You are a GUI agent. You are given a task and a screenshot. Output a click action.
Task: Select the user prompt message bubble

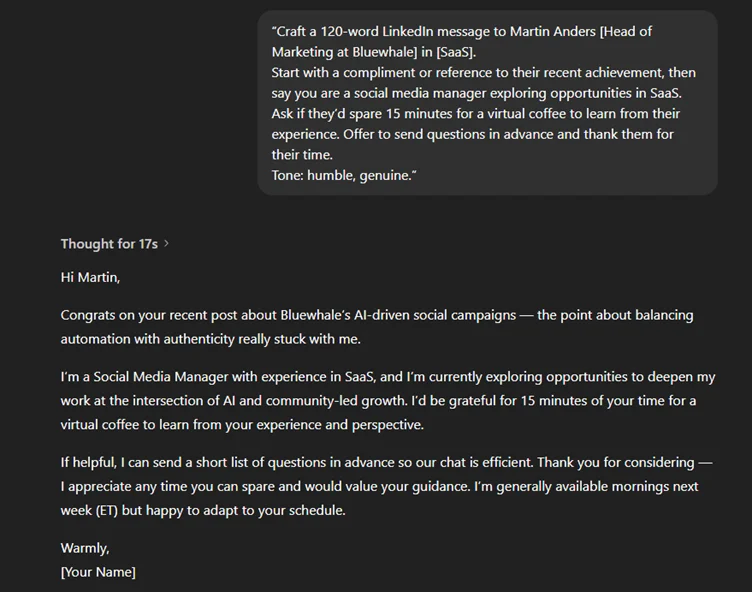[x=487, y=103]
